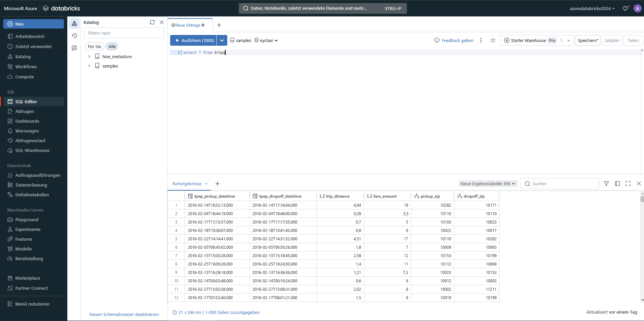Open the Ausführen dropdown arrow
Image resolution: width=644 pixels, height=321 pixels.
(x=222, y=40)
